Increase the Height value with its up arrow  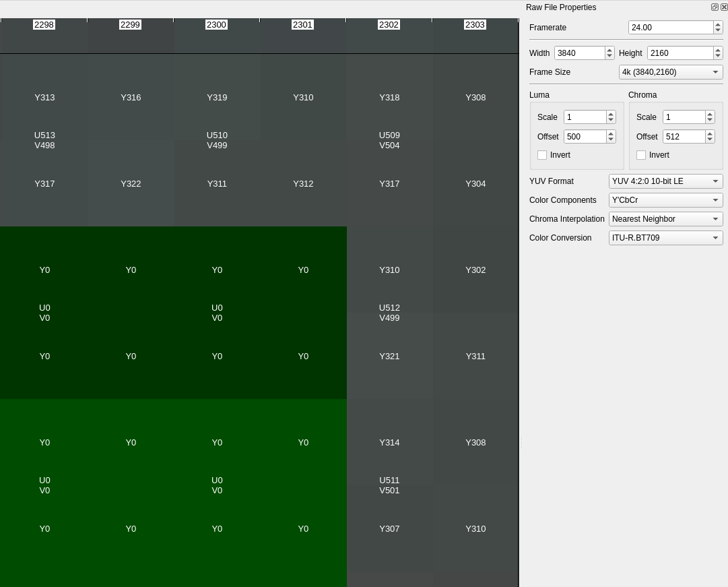coord(717,50)
